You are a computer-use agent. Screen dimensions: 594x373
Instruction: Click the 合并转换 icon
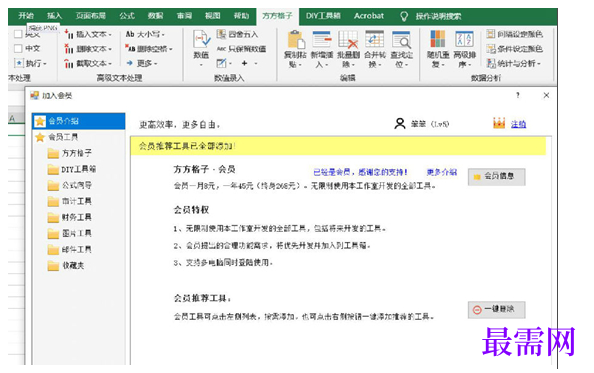[x=374, y=40]
